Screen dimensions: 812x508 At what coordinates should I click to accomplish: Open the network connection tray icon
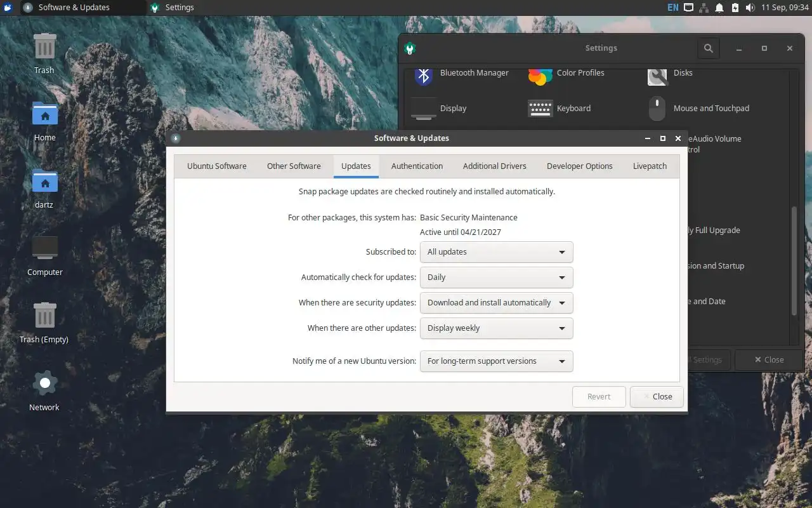(704, 8)
